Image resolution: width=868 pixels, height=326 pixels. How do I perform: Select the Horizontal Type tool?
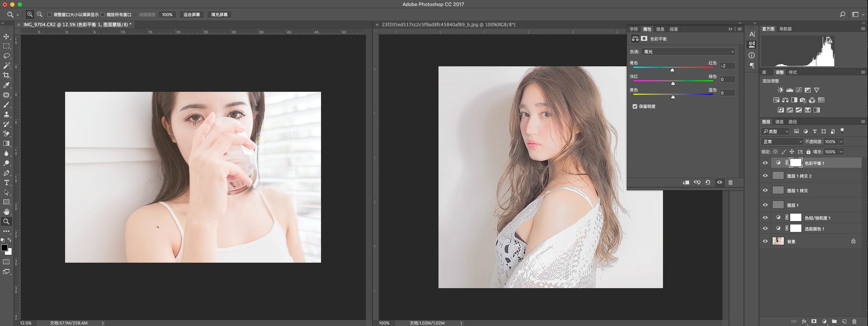[6, 182]
